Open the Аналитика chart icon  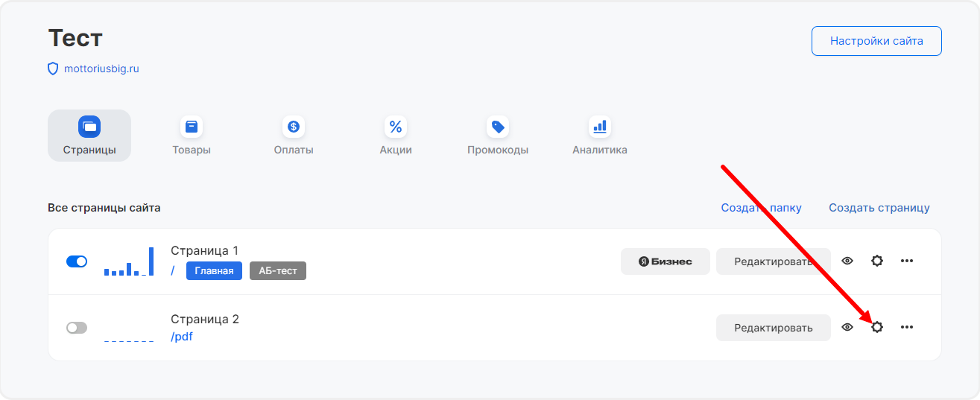pyautogui.click(x=600, y=127)
